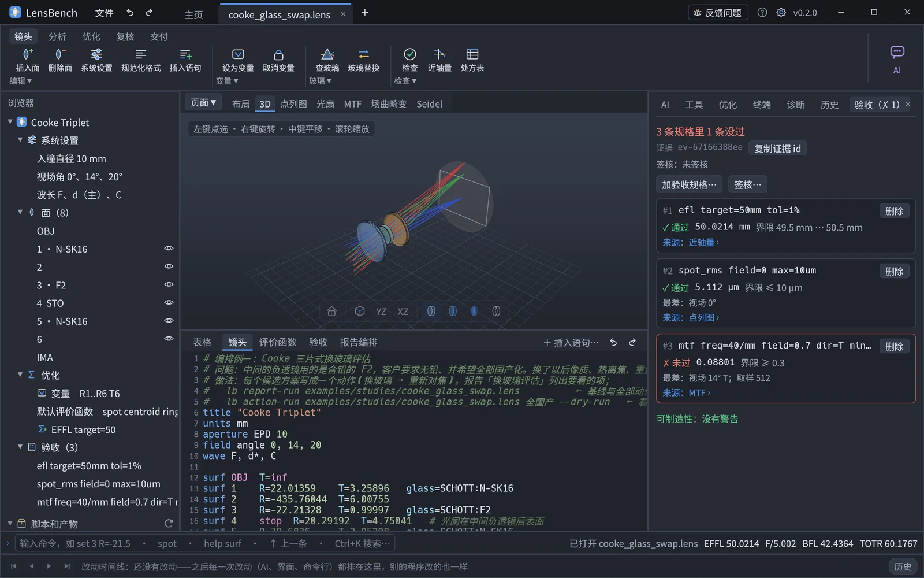The height and width of the screenshot is (578, 924).
Task: Toggle visibility of surface 5 N-SK16
Action: [x=169, y=320]
